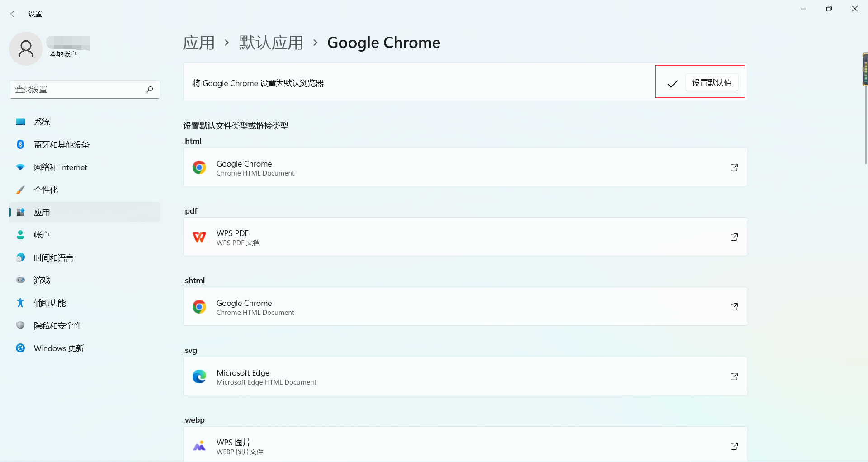Open 时间和语言 settings
The width and height of the screenshot is (868, 462).
point(85,257)
